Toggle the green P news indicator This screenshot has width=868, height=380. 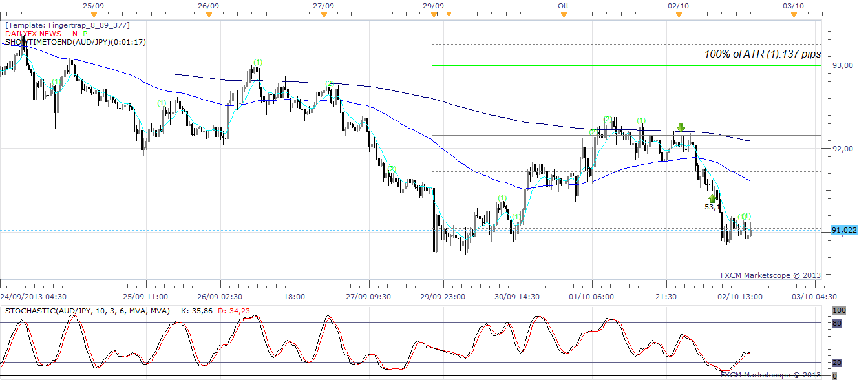(85, 34)
